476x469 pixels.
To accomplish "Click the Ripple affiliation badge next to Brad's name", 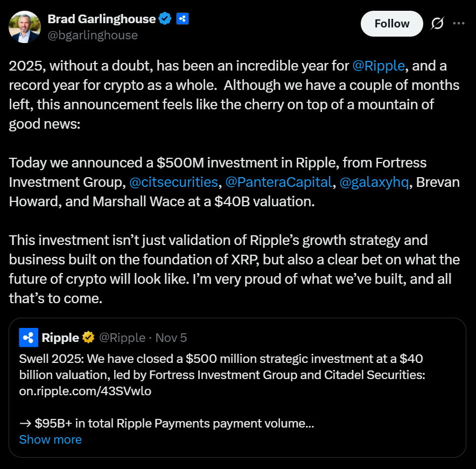I will coord(182,19).
